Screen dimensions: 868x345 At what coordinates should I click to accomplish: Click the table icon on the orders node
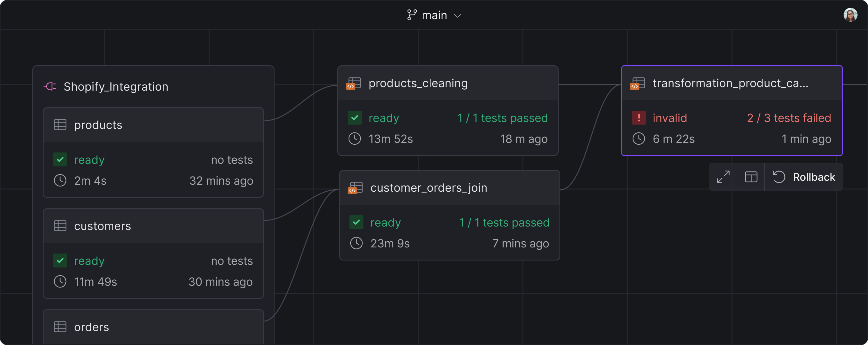coord(60,326)
